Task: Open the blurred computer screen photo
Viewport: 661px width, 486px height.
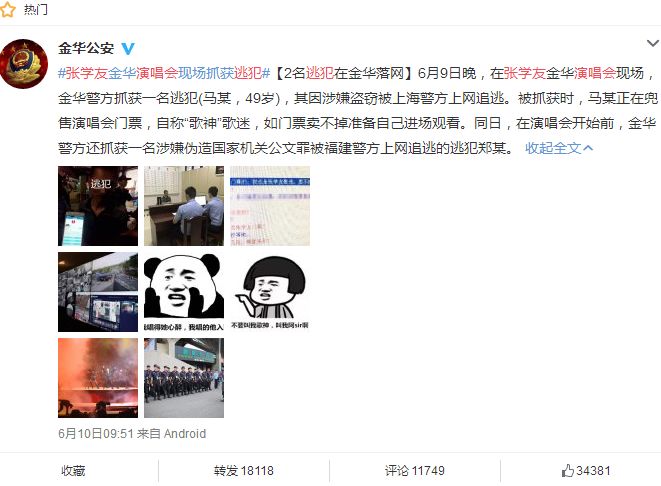Action: click(x=270, y=206)
